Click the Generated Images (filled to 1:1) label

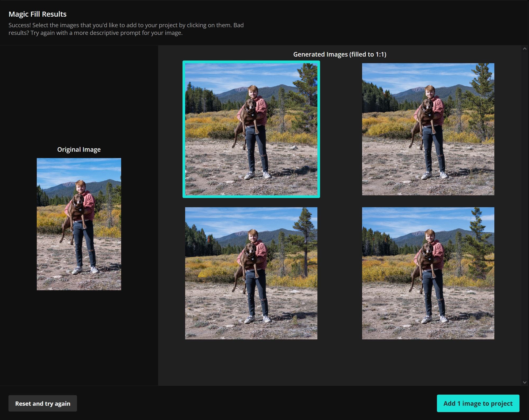340,54
